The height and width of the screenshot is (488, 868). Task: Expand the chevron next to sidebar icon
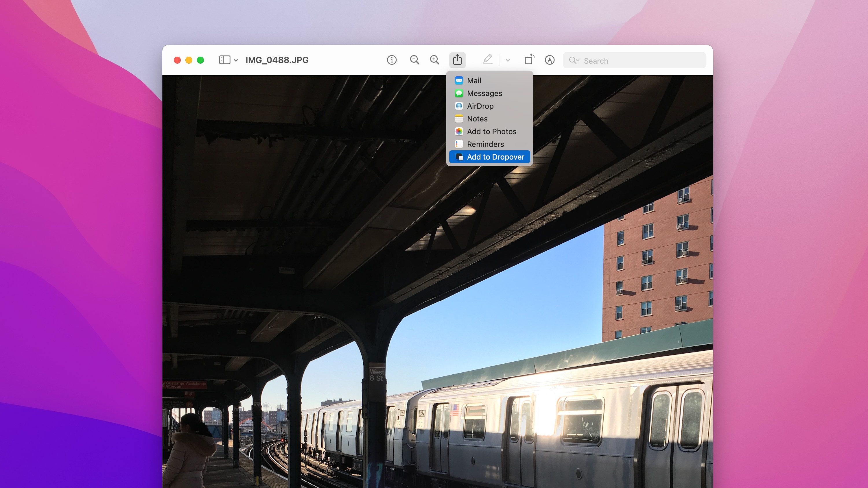point(236,60)
